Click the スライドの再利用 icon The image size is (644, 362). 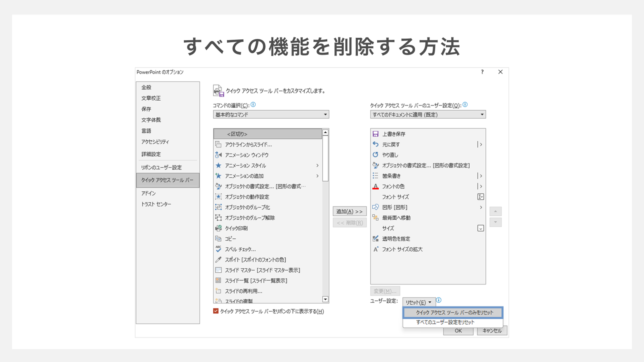[219, 291]
